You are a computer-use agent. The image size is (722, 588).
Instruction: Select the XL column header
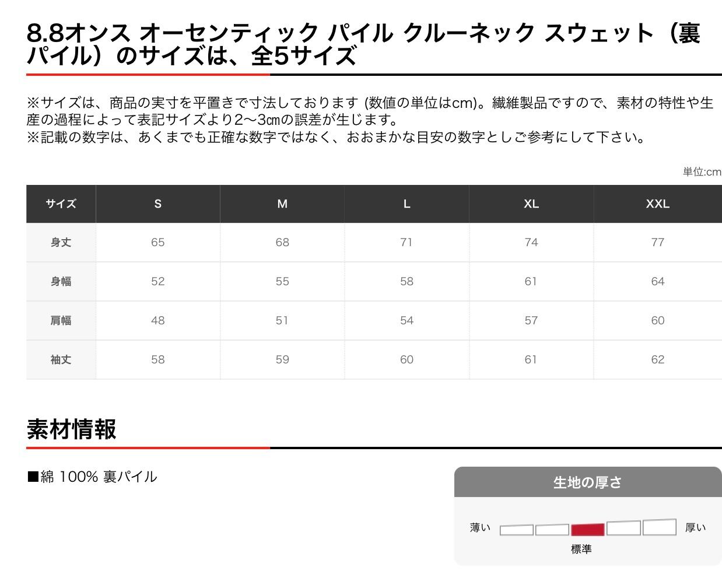pos(531,204)
